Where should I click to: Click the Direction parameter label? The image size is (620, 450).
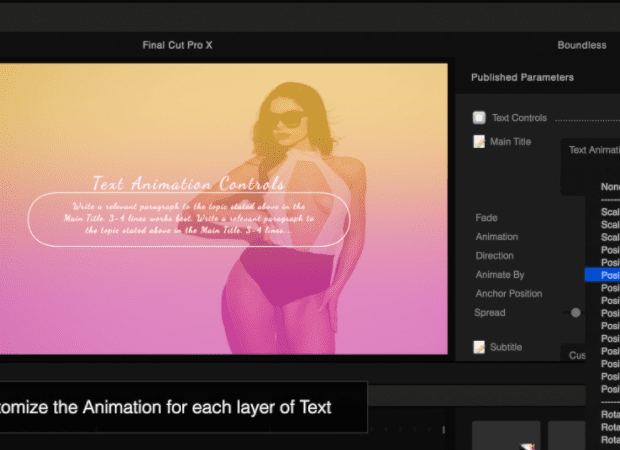coord(494,256)
